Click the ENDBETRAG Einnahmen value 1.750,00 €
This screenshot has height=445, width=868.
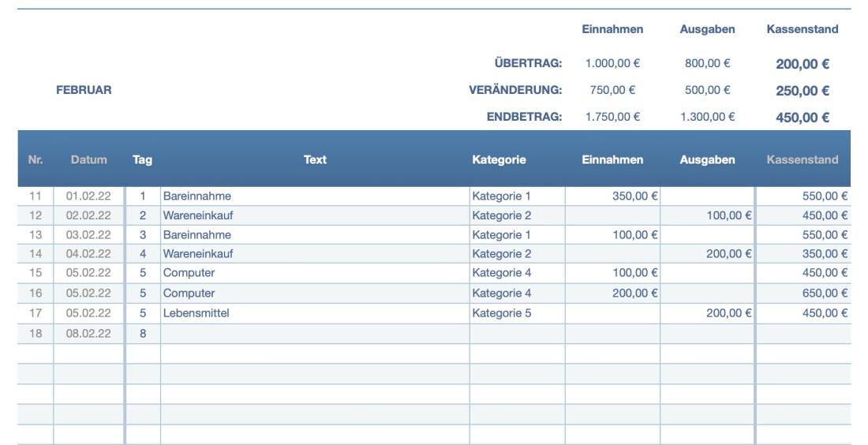[612, 118]
